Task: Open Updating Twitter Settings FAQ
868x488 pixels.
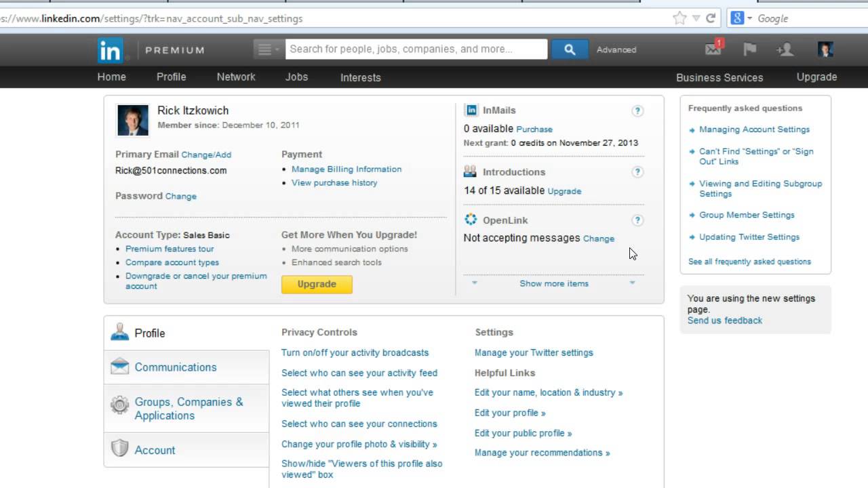Action: 749,237
